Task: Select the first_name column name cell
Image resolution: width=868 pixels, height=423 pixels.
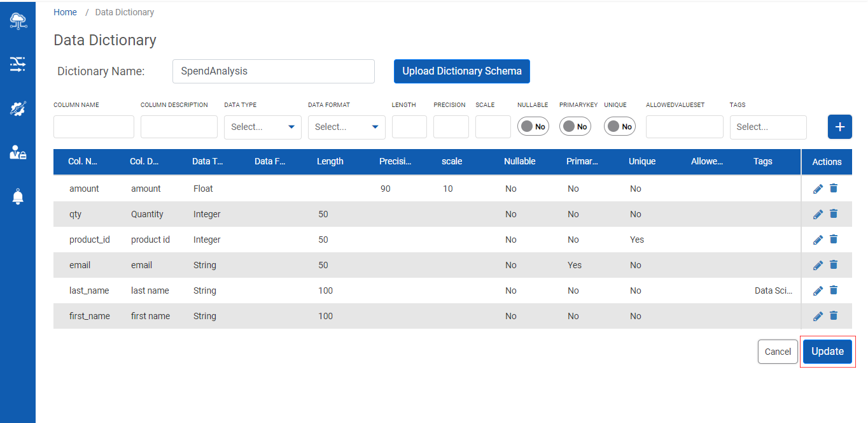Action: pyautogui.click(x=90, y=316)
